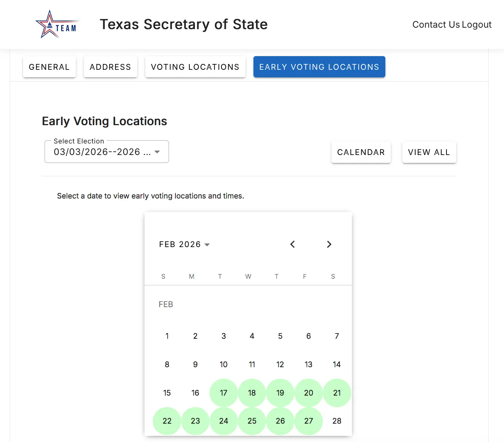Screen dimensions: 504x442
Task: Click the View All button
Action: coord(429,152)
